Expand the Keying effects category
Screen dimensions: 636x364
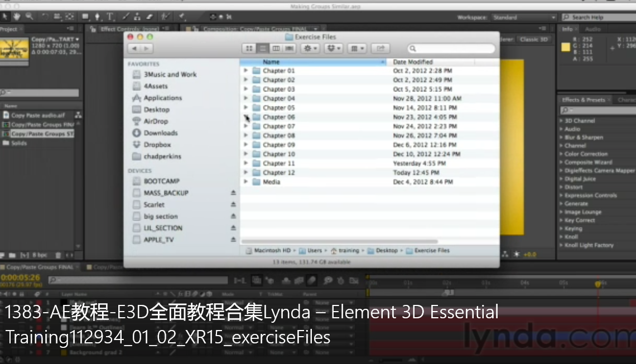(x=561, y=229)
